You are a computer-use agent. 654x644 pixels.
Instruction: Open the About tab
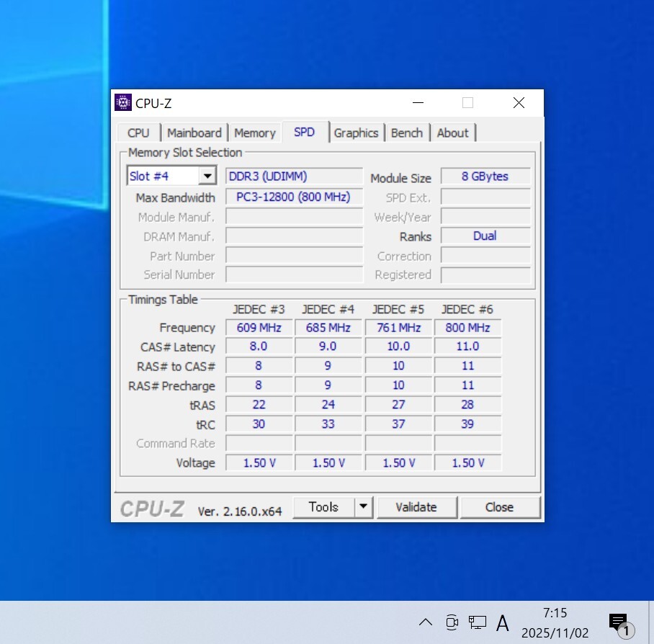pyautogui.click(x=452, y=133)
